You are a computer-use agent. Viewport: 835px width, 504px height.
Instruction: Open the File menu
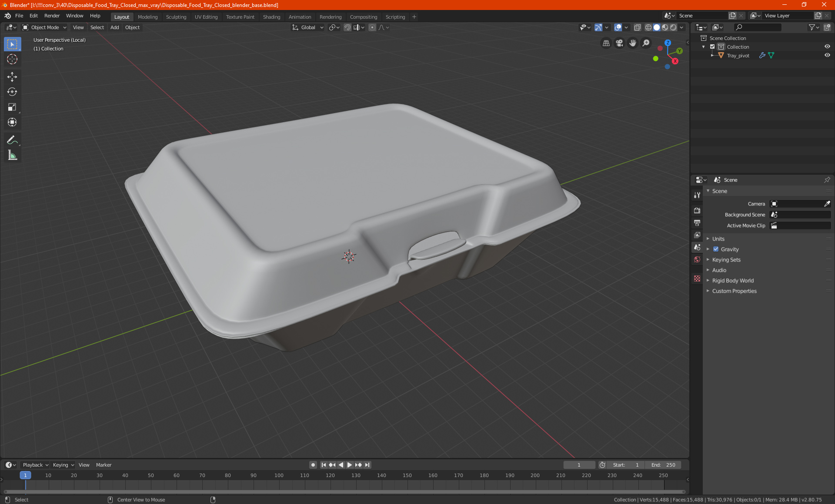(x=19, y=16)
